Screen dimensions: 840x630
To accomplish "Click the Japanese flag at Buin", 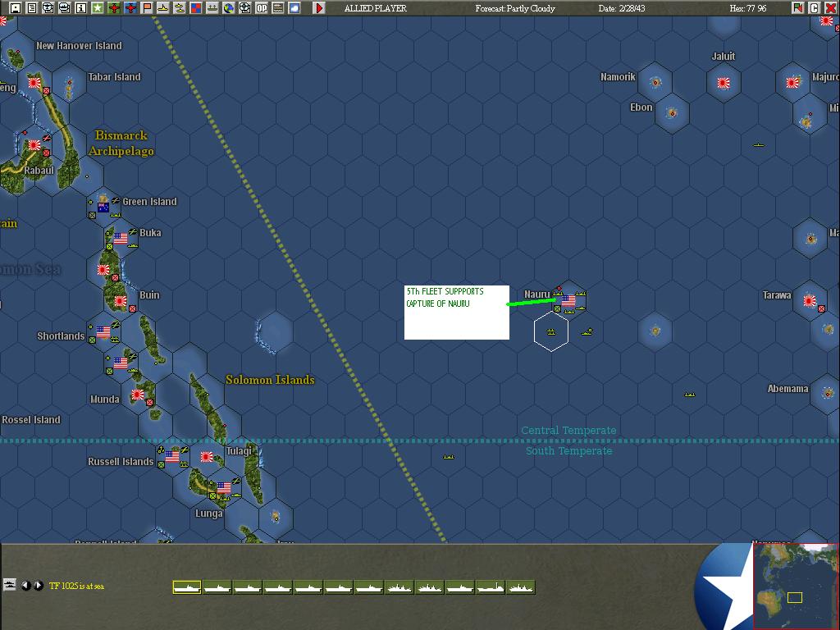I will coord(121,301).
